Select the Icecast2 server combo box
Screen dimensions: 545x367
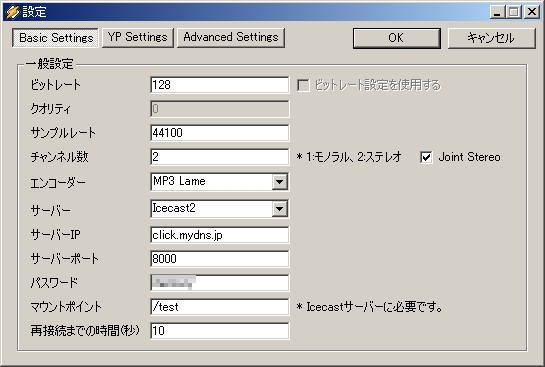tap(220, 209)
